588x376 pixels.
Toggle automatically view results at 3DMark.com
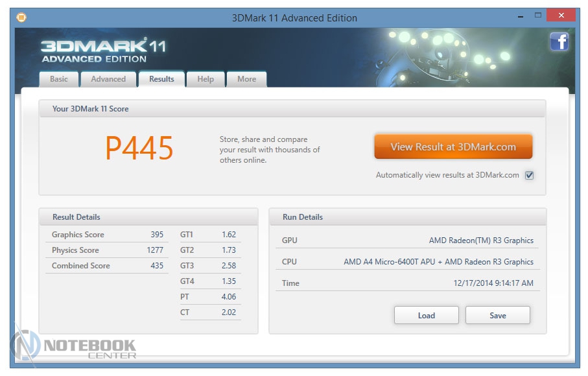[529, 175]
